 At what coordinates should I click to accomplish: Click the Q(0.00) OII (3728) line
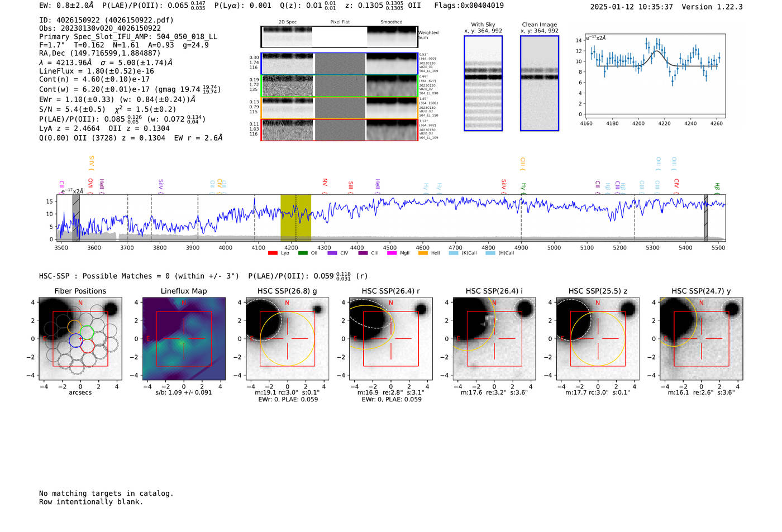[x=131, y=137]
